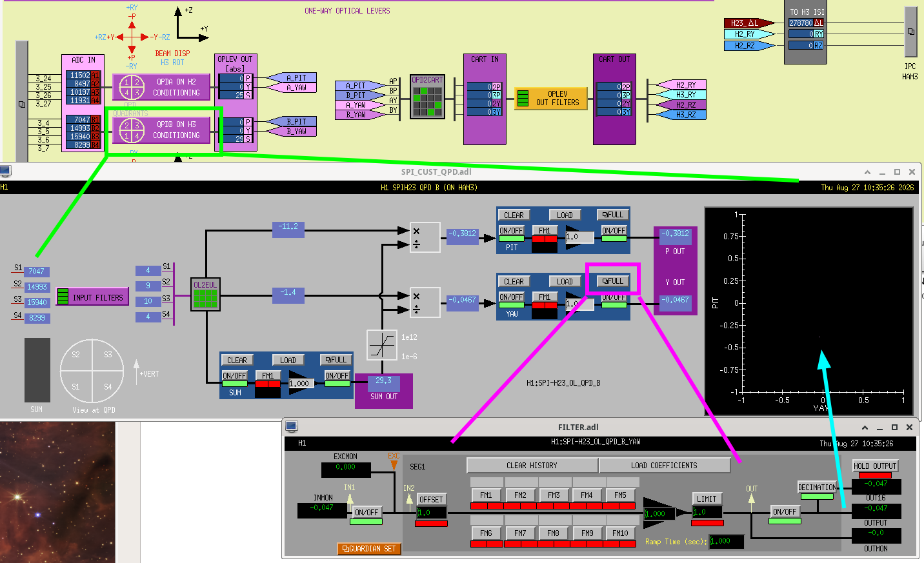
Task: Open the saturation limiter block (1e12 / 1e-6)
Action: coord(382,345)
